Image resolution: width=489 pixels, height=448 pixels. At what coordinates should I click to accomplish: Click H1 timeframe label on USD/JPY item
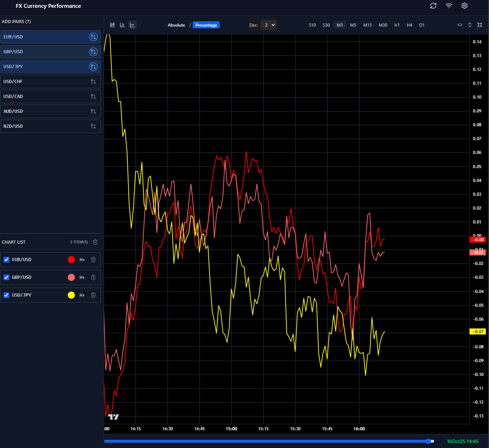pyautogui.click(x=82, y=295)
